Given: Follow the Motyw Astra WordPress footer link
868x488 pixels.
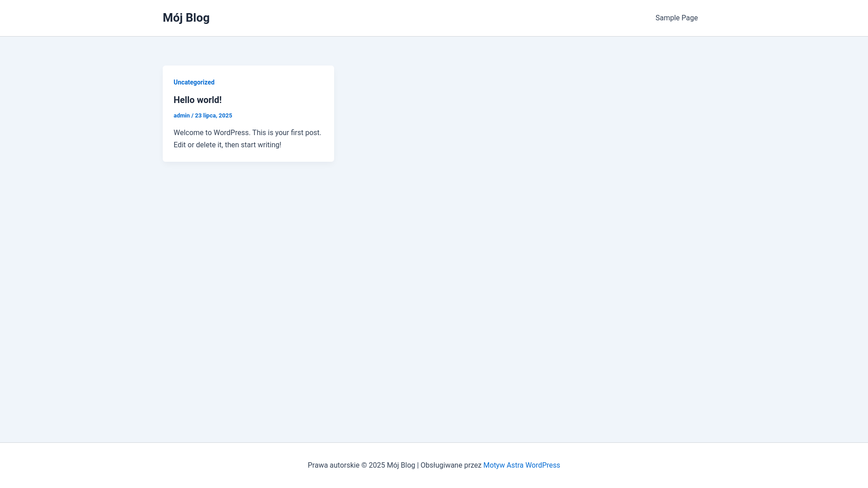Looking at the screenshot, I should [x=522, y=465].
